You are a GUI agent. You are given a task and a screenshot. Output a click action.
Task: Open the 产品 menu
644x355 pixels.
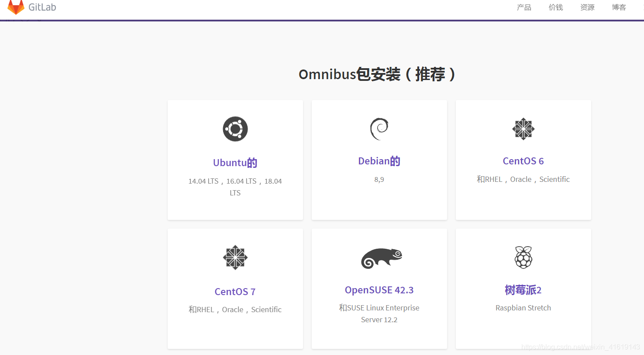524,7
